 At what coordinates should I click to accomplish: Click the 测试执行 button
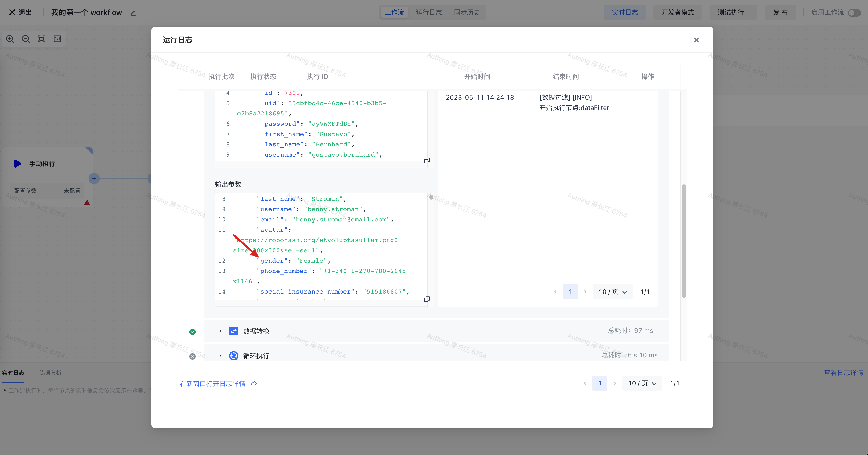point(731,12)
